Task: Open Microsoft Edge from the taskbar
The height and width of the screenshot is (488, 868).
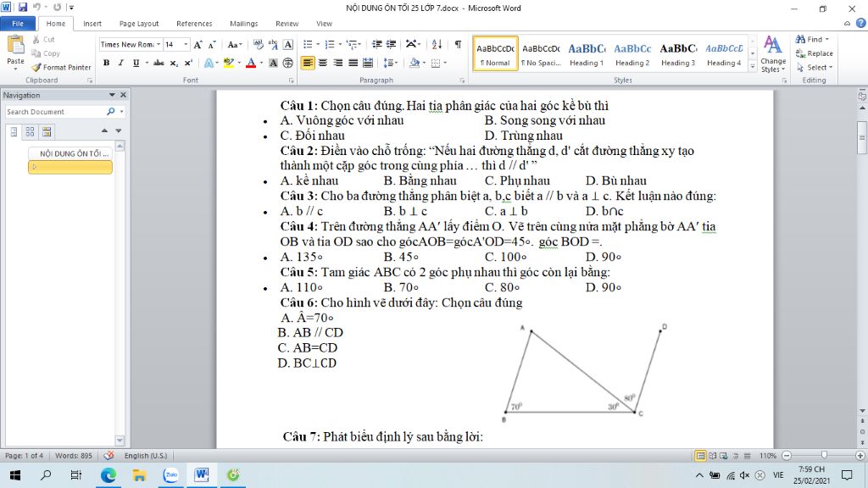Action: (108, 474)
